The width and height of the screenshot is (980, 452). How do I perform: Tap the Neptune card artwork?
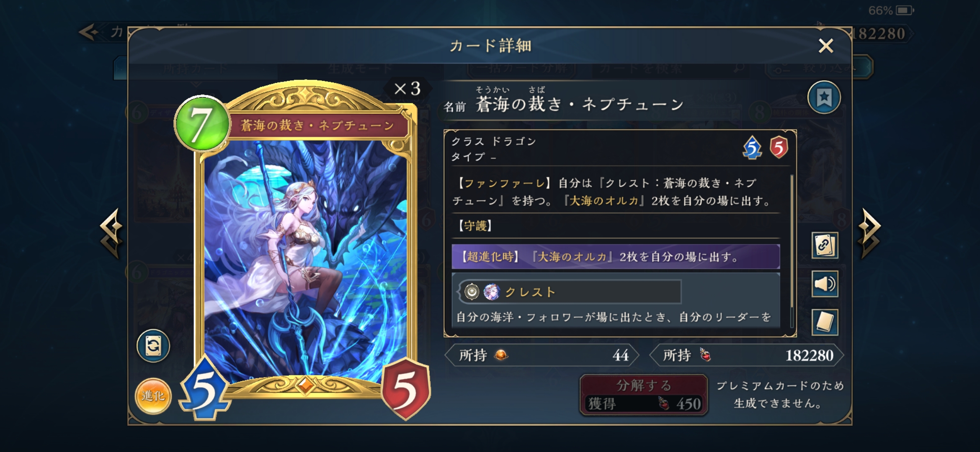tap(305, 259)
